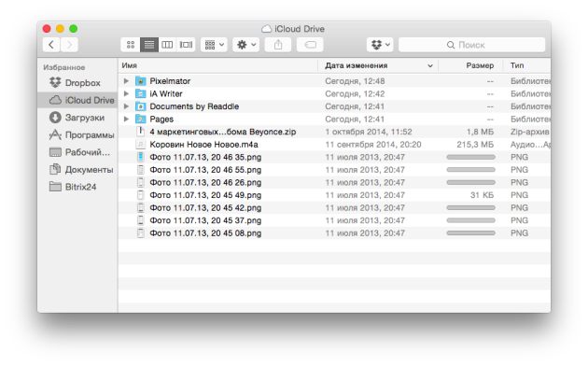
Task: Click the Поиск search field
Action: pos(471,45)
